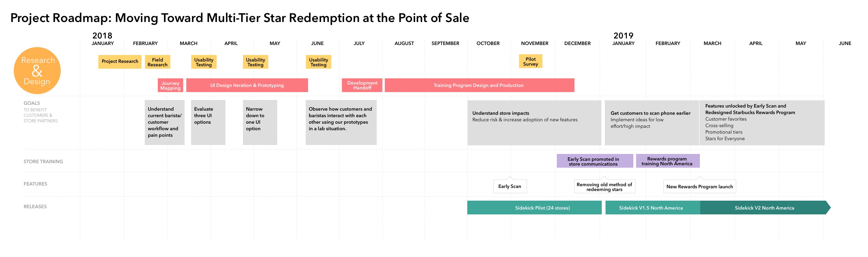The height and width of the screenshot is (257, 868).
Task: Select Training Program Design and Production bar
Action: pyautogui.click(x=479, y=85)
